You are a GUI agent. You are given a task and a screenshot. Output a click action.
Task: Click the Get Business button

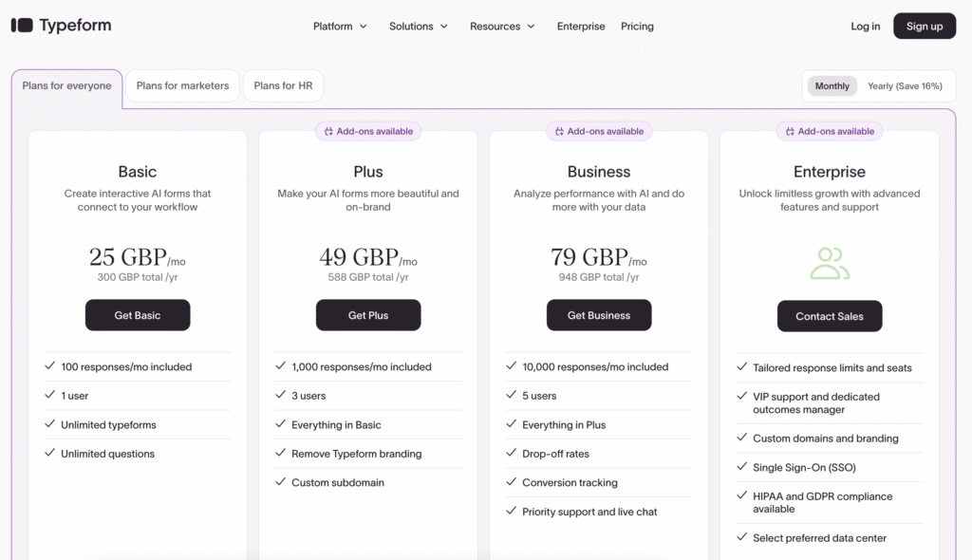[x=599, y=315]
